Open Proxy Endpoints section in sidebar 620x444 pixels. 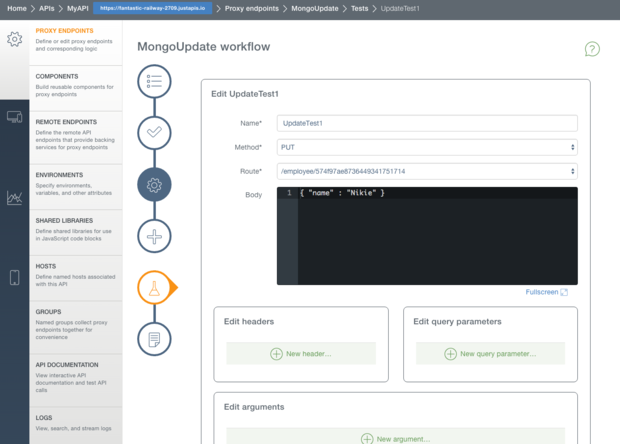tap(76, 43)
